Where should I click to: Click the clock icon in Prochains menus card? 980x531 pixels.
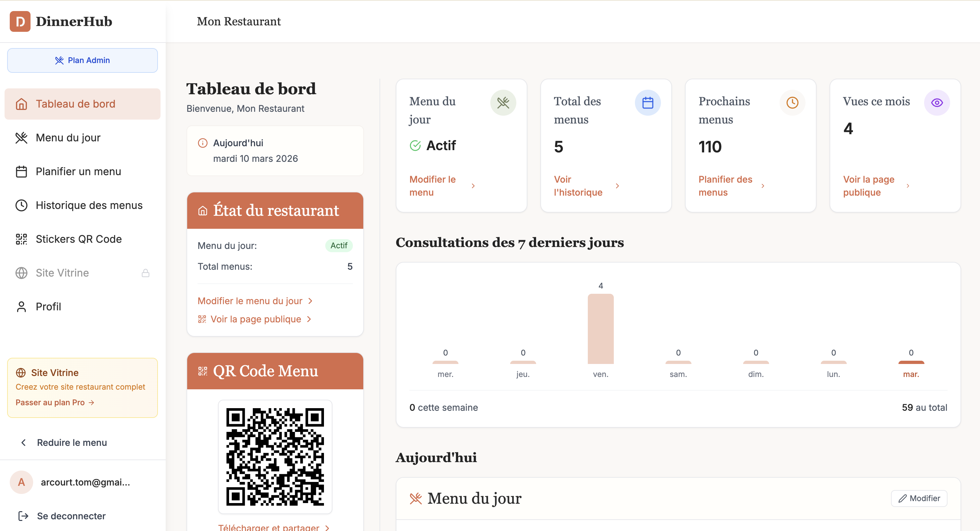792,102
